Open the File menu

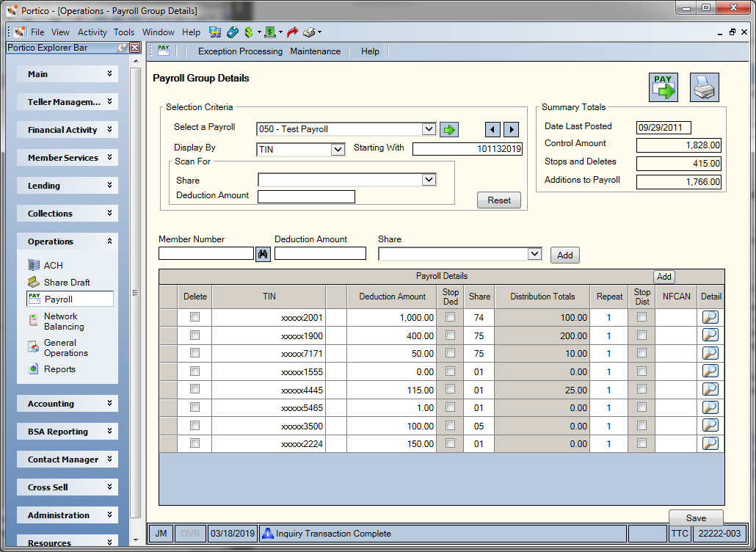click(x=37, y=32)
